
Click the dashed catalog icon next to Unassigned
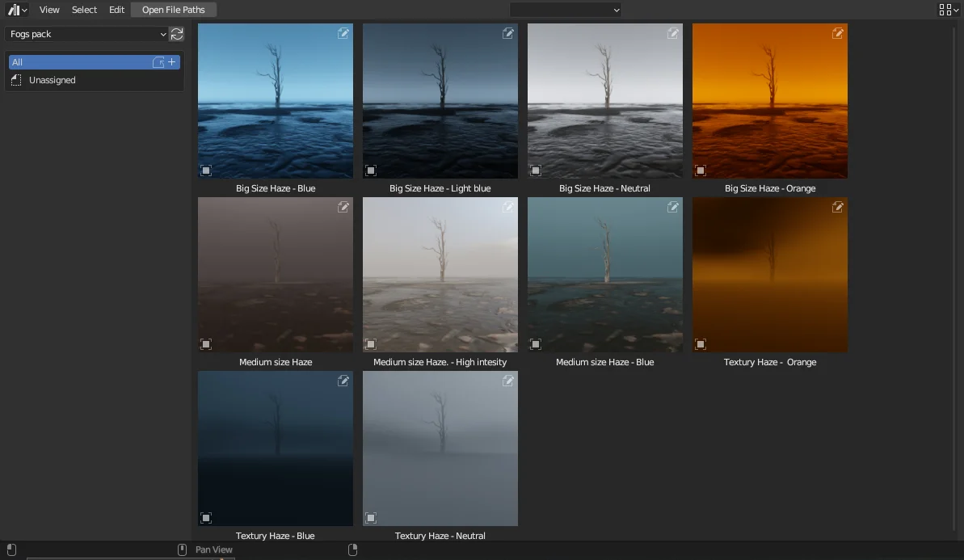pyautogui.click(x=16, y=79)
